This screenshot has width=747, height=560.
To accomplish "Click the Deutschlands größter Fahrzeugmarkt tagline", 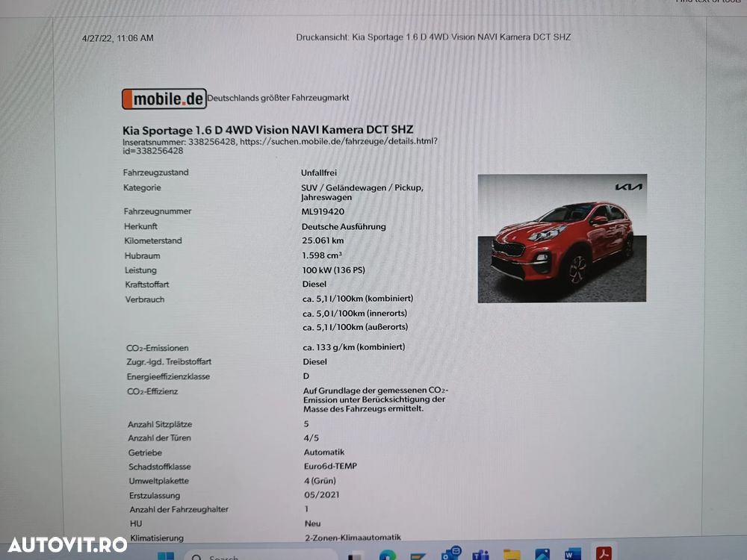I will pyautogui.click(x=278, y=98).
